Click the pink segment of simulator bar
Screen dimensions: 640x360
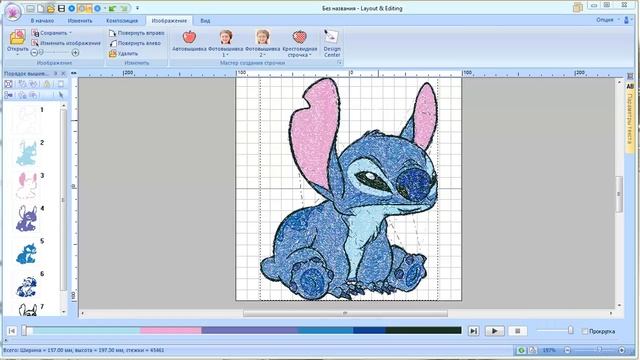(x=171, y=331)
